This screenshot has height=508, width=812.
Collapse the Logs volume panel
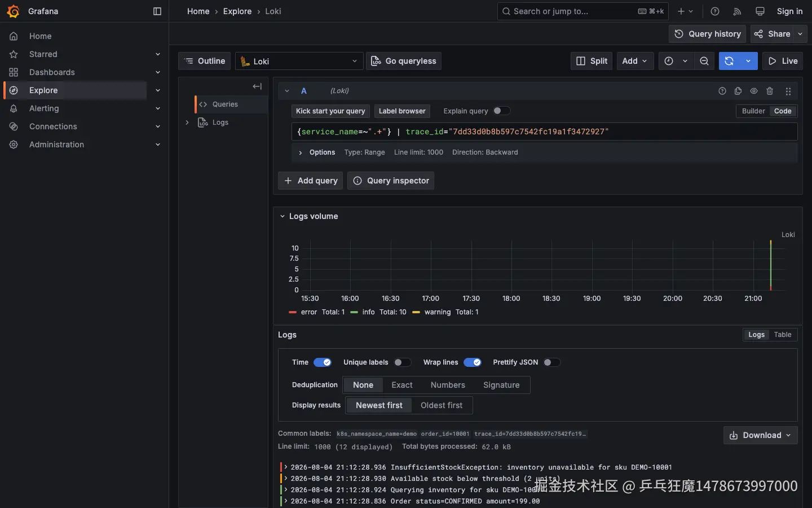tap(283, 216)
